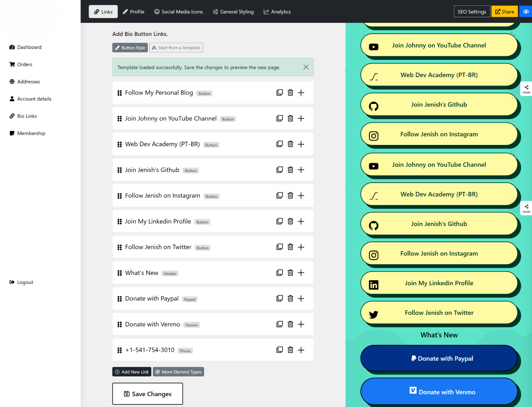Viewport: 532px width, 407px height.
Task: Click Donate with Paypal preview button
Action: click(439, 358)
